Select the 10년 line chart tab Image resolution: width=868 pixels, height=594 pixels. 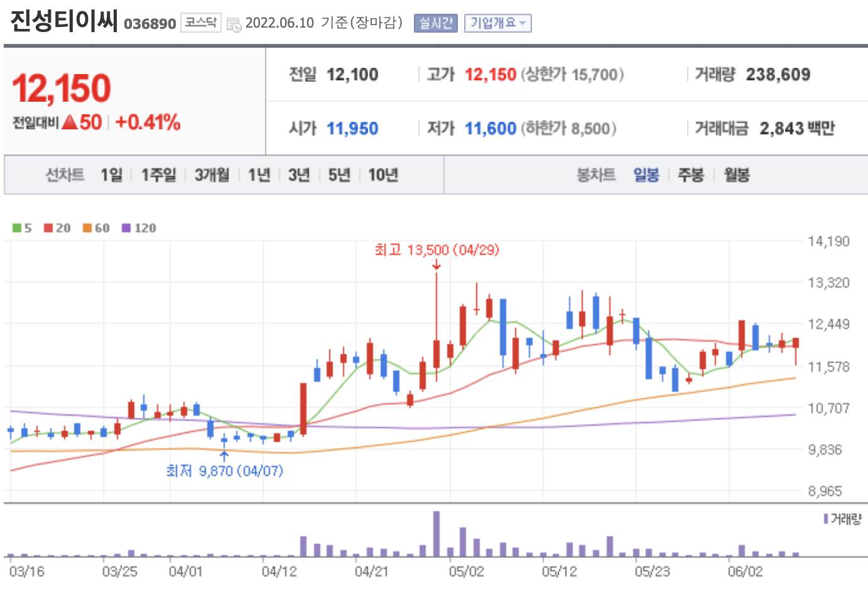[x=383, y=175]
